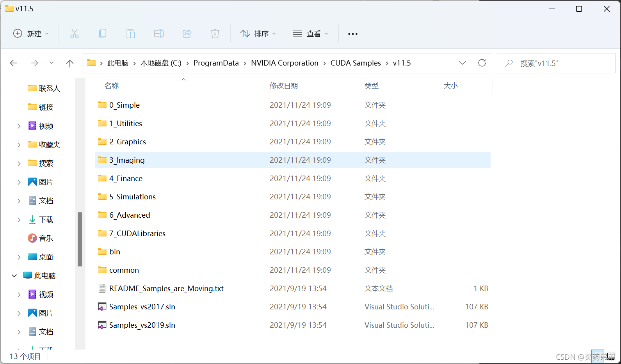Expand the 搜索 sidebar node

coord(19,163)
